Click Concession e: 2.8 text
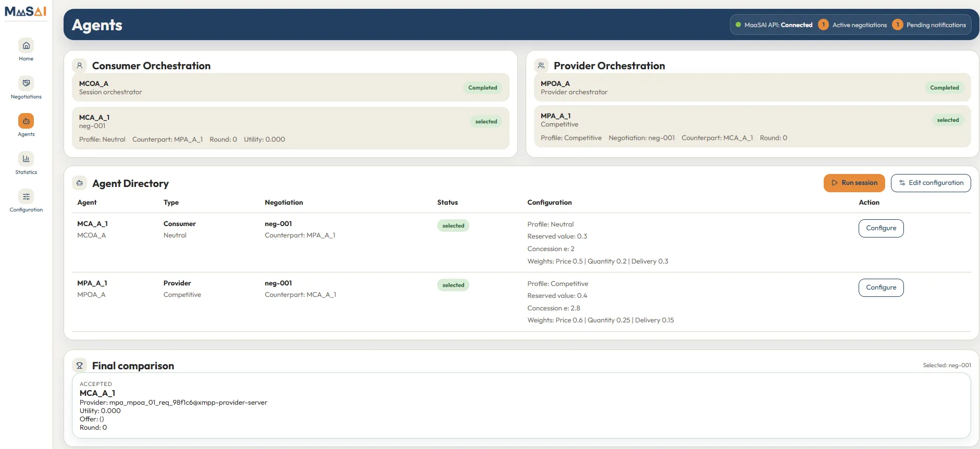Screen dimensions: 980x449 tap(553, 308)
